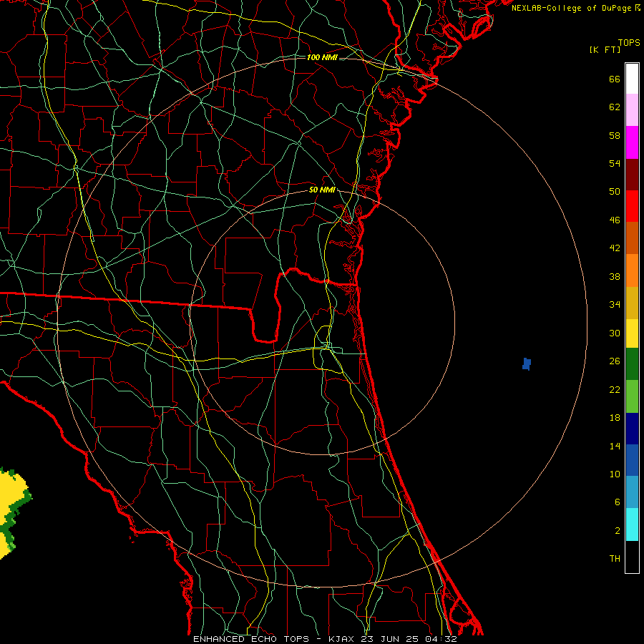Click the "2" legend label
The width and height of the screenshot is (644, 644).
[x=618, y=531]
